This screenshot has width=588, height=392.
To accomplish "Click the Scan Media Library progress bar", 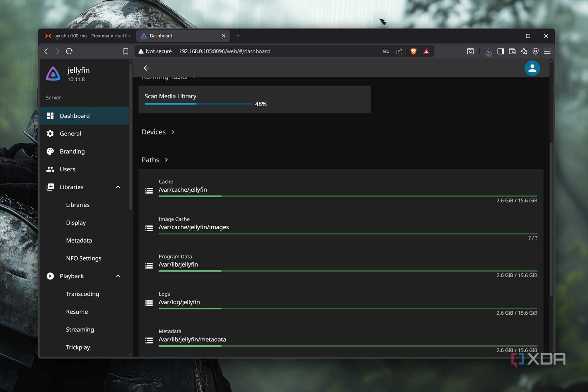I will 198,104.
